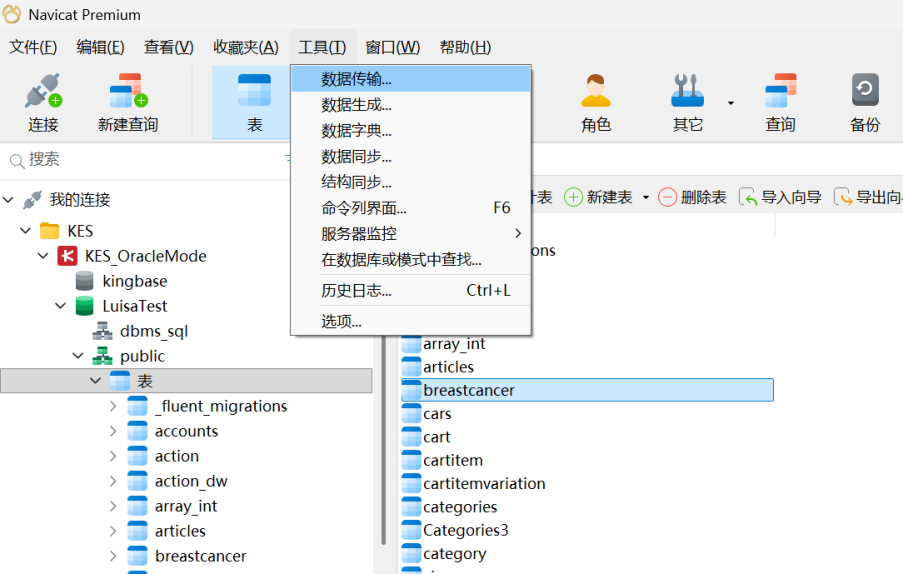
Task: Open the 角色 (Role) toolbar icon
Action: tap(596, 103)
